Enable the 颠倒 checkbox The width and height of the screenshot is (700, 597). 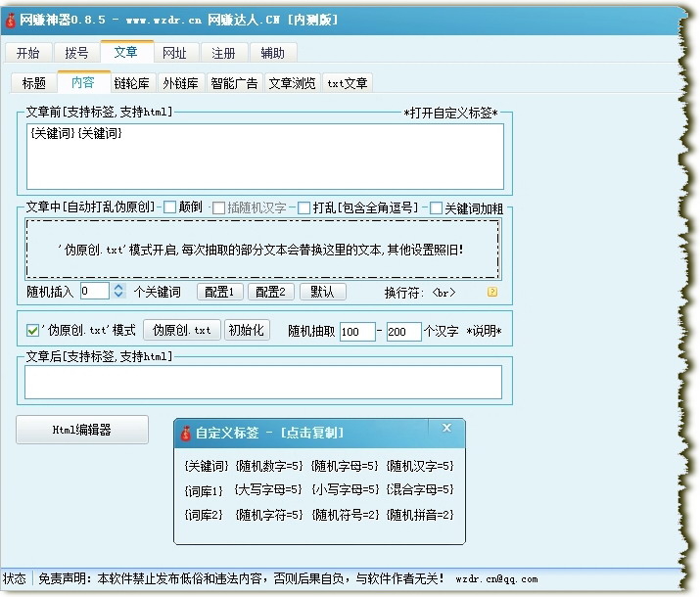pyautogui.click(x=170, y=207)
